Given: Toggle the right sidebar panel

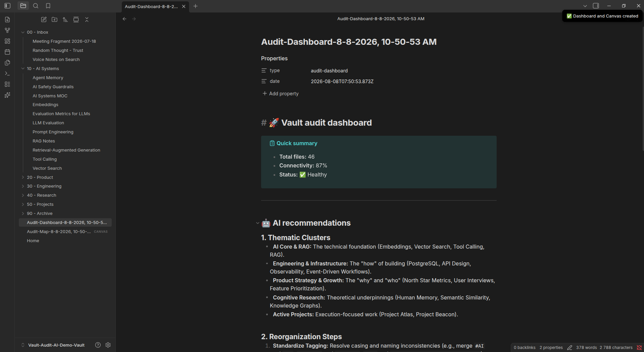Looking at the screenshot, I should 596,6.
